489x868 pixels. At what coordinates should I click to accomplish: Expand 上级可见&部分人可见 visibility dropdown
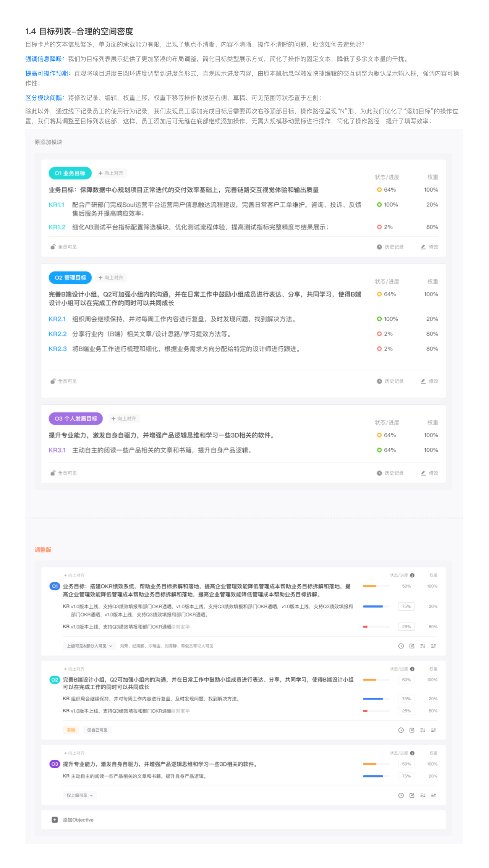89,646
